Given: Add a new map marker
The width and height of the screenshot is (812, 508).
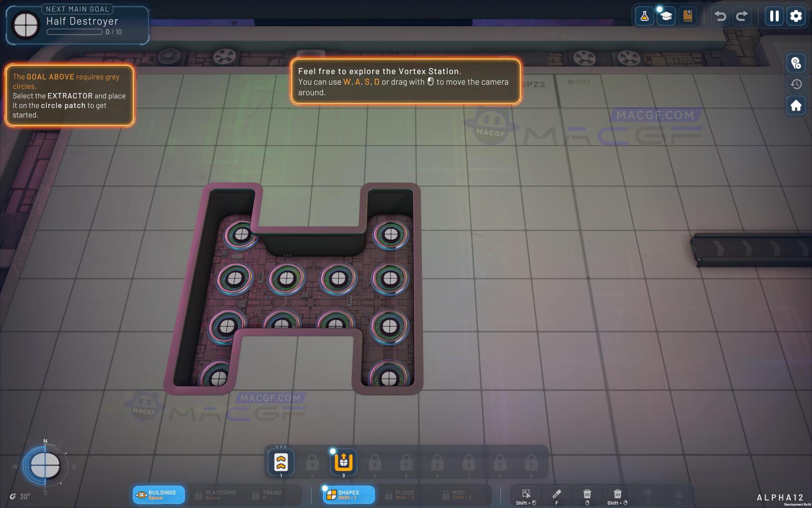Looking at the screenshot, I should (x=796, y=63).
